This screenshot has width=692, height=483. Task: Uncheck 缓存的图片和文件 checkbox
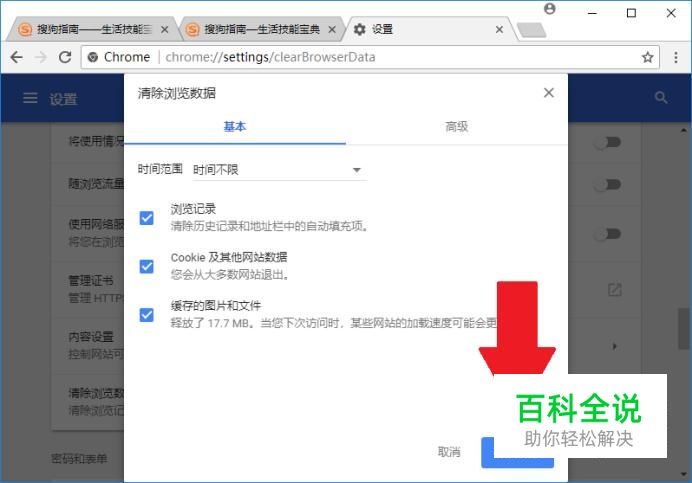coord(147,315)
